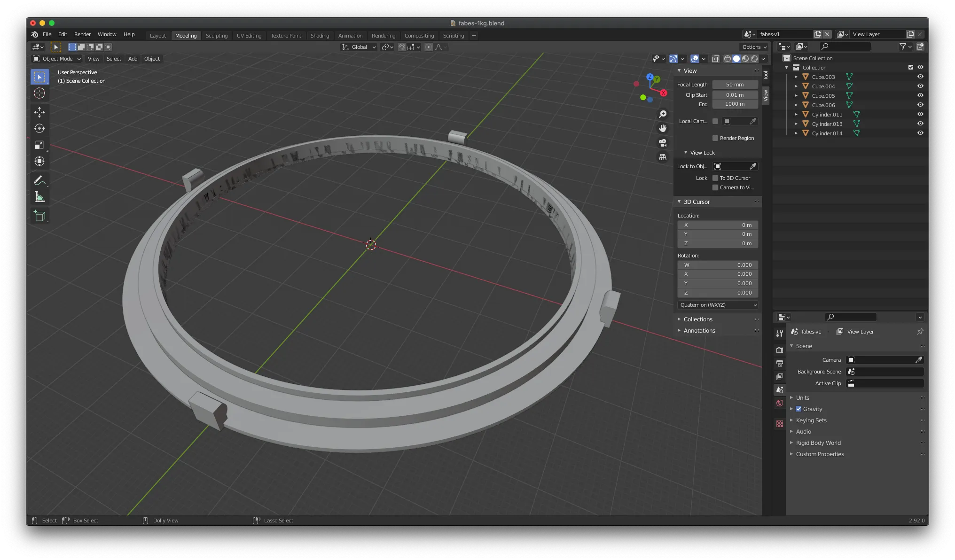Toggle camera view icon in viewport
955x560 pixels.
(x=663, y=143)
